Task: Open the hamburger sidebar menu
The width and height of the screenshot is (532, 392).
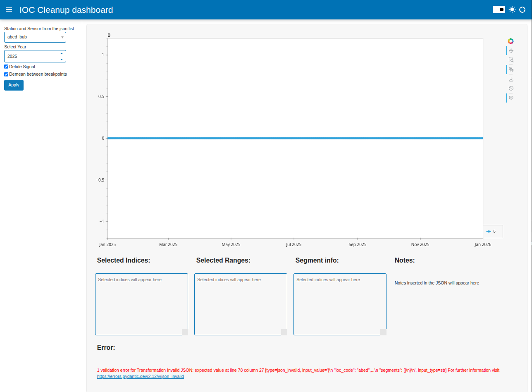Action: tap(9, 10)
